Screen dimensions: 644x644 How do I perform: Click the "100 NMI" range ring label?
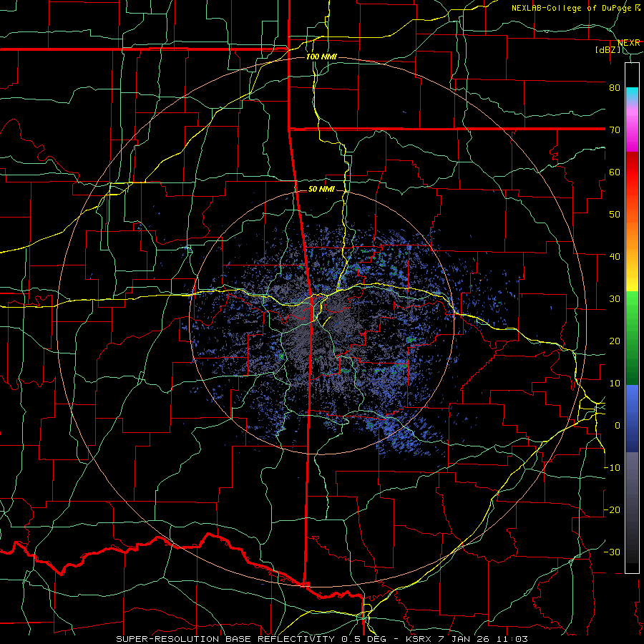321,57
